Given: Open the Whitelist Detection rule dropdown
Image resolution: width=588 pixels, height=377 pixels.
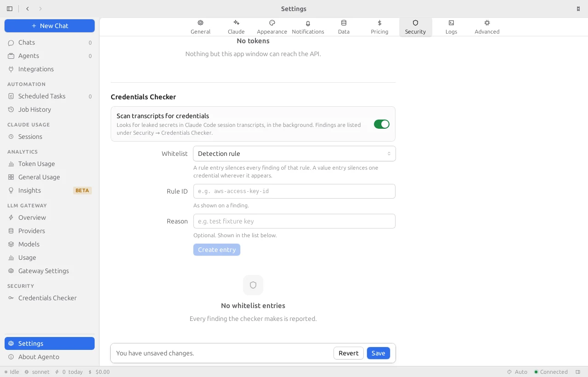Looking at the screenshot, I should coord(294,154).
